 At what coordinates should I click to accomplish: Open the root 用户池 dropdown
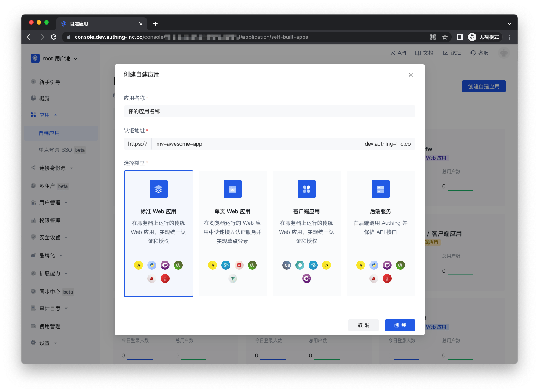click(x=54, y=58)
